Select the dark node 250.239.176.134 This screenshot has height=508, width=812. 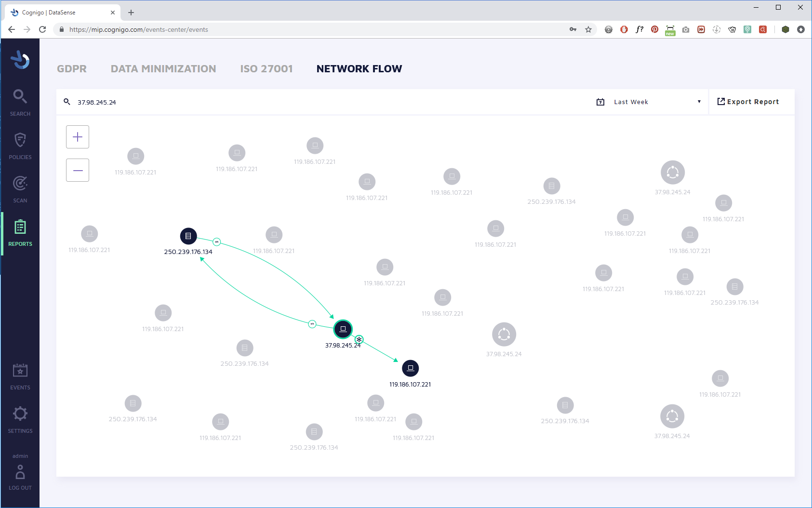coord(188,236)
